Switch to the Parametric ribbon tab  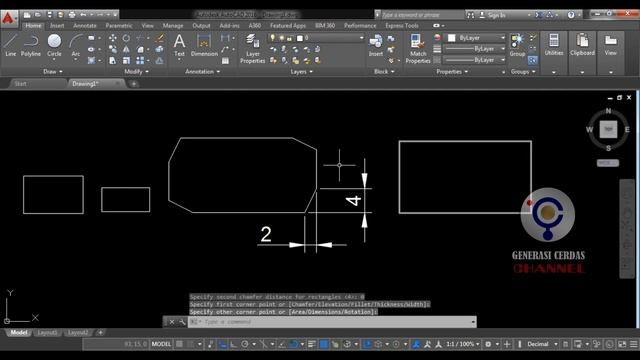point(119,26)
